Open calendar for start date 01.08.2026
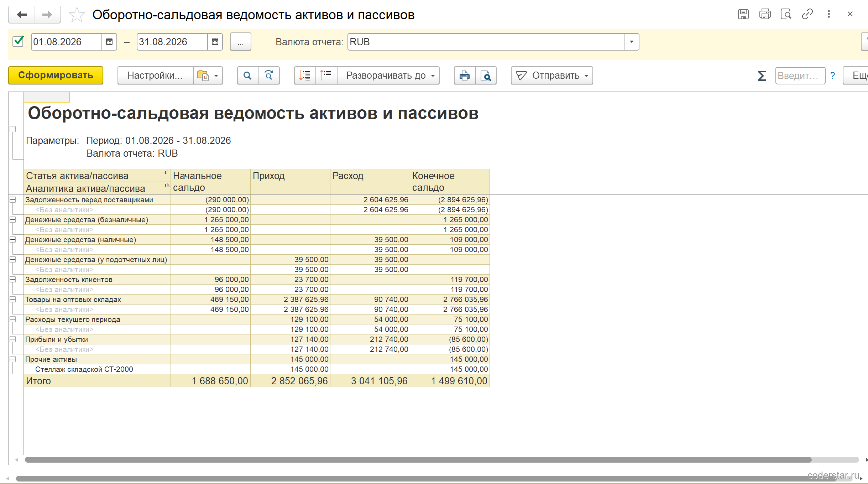Image resolution: width=868 pixels, height=484 pixels. coord(109,42)
